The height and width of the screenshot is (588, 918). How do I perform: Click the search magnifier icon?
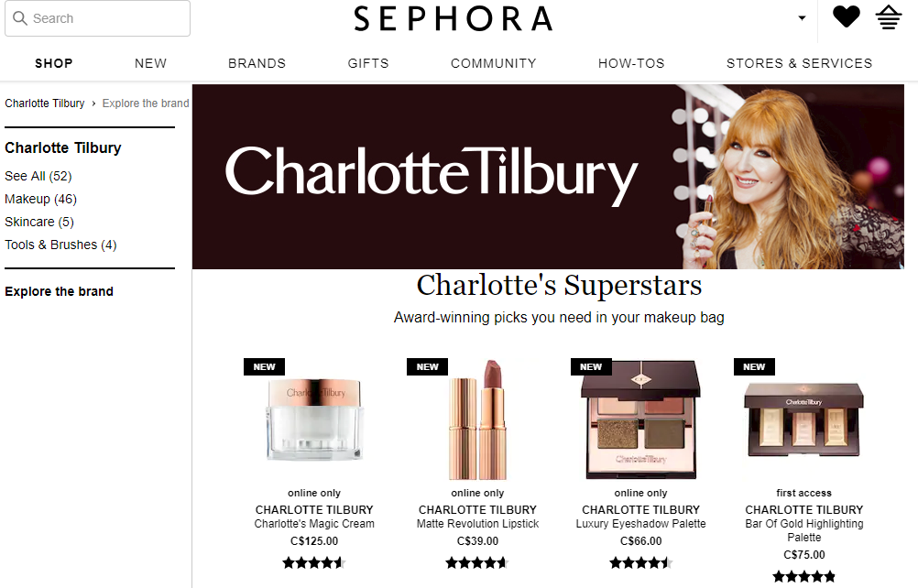20,18
